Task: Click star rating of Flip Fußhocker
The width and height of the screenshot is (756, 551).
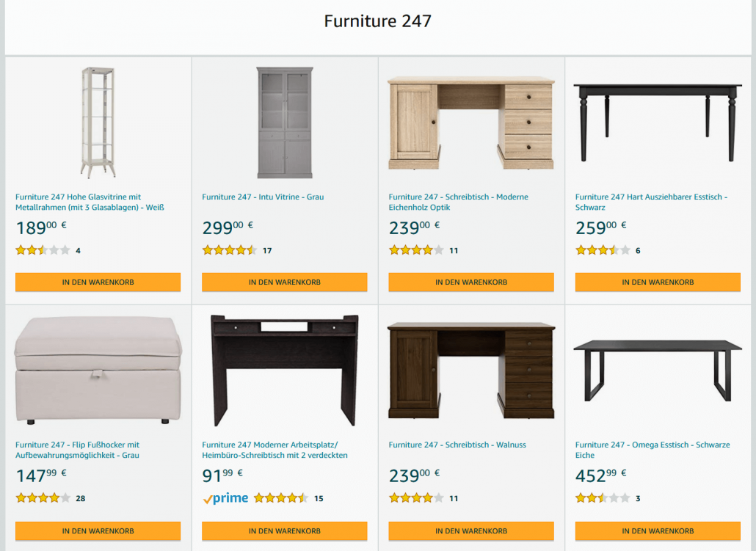Action: [43, 498]
